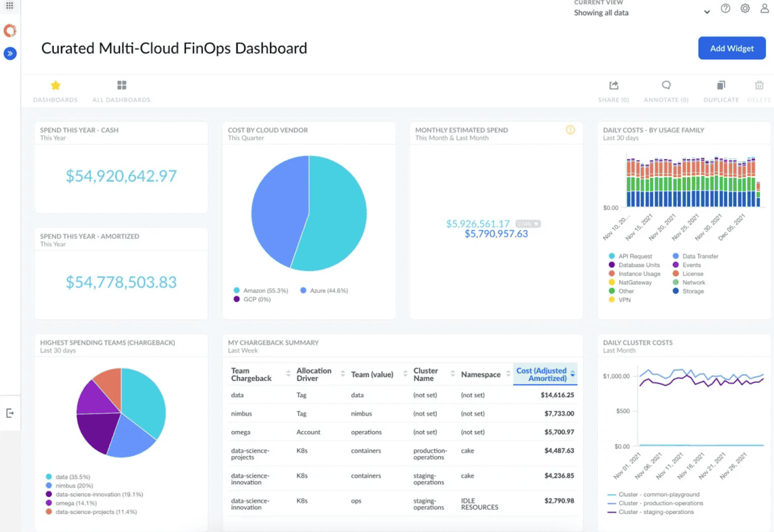Click the teal swatch next to API Request
This screenshot has width=774, height=532.
(611, 256)
